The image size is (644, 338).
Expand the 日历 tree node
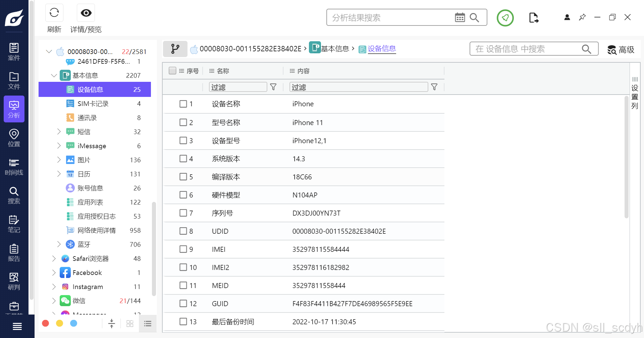pos(59,174)
